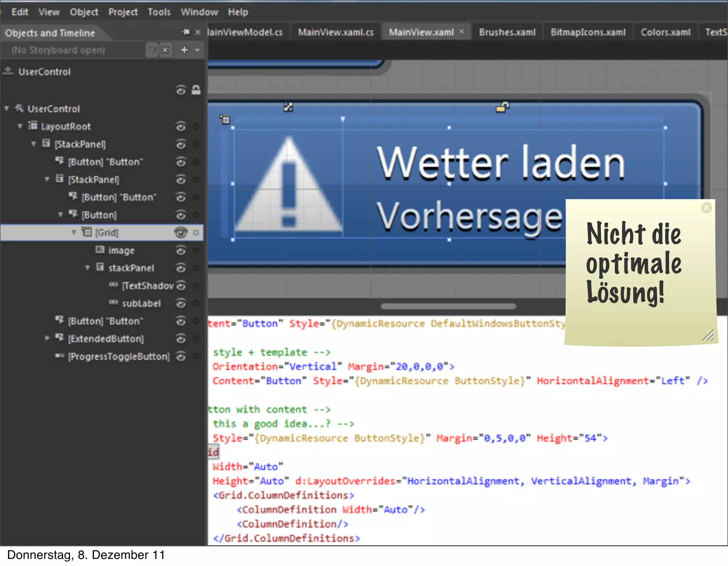Screen dimensions: 728x566
Task: Click the new storyboard plus icon
Action: point(184,50)
